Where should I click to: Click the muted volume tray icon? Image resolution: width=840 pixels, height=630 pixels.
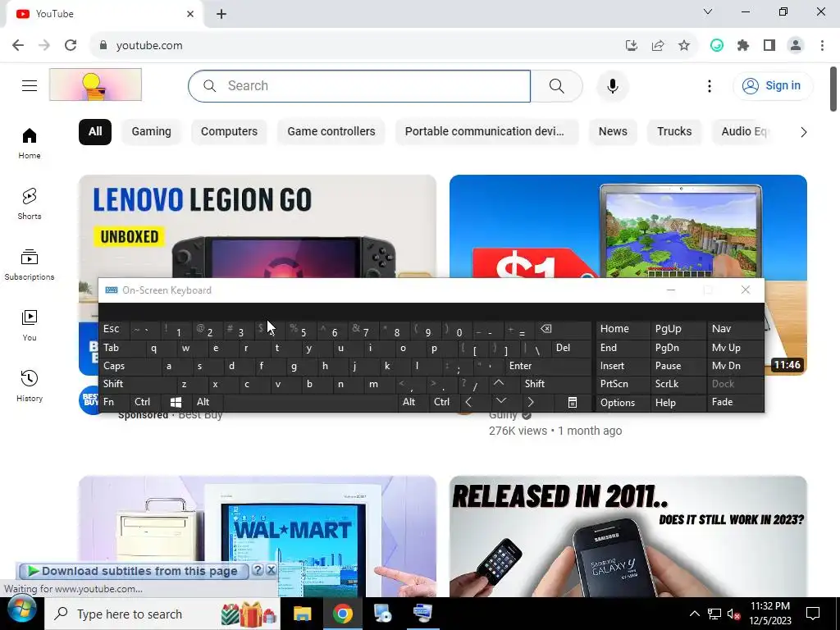tap(734, 614)
